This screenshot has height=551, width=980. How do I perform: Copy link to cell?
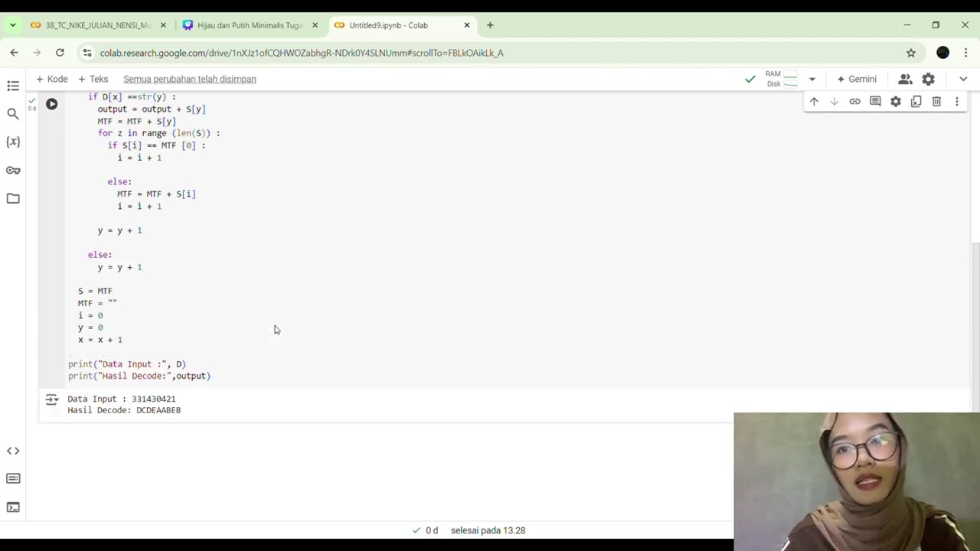[854, 101]
